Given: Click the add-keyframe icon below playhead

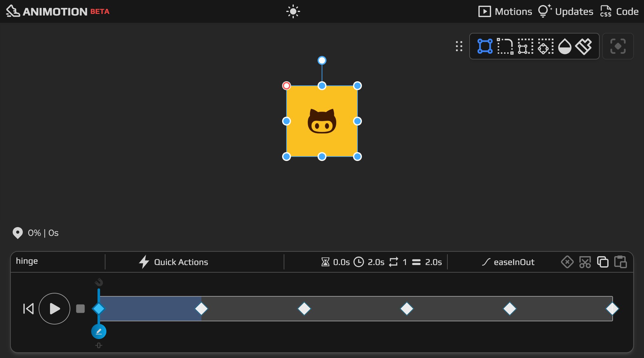Looking at the screenshot, I should point(99,345).
